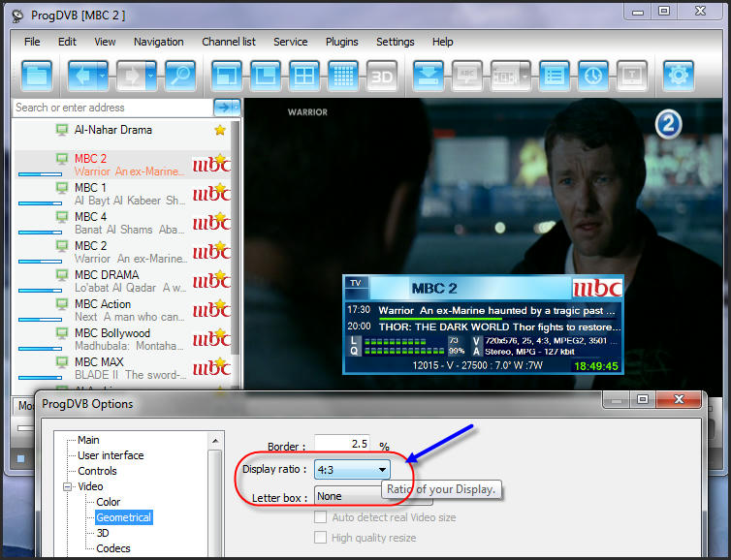
Task: Open the Channel list menu
Action: [229, 42]
